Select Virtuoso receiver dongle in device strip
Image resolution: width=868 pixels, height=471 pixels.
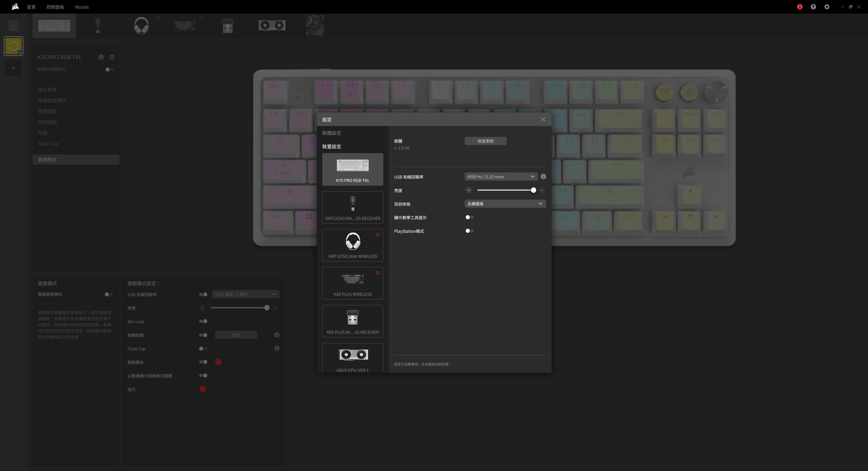[x=98, y=26]
